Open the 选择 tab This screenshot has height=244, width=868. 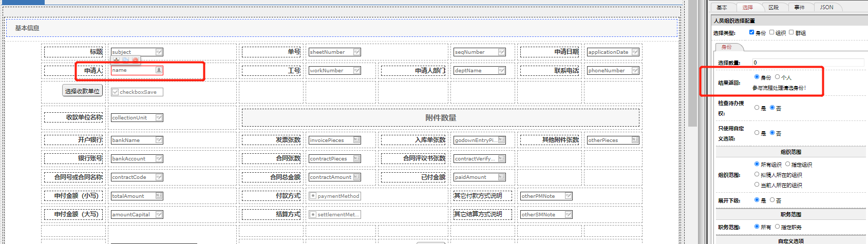click(748, 7)
